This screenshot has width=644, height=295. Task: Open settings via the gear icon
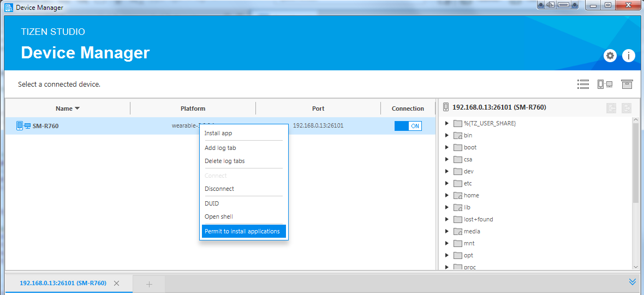click(610, 56)
